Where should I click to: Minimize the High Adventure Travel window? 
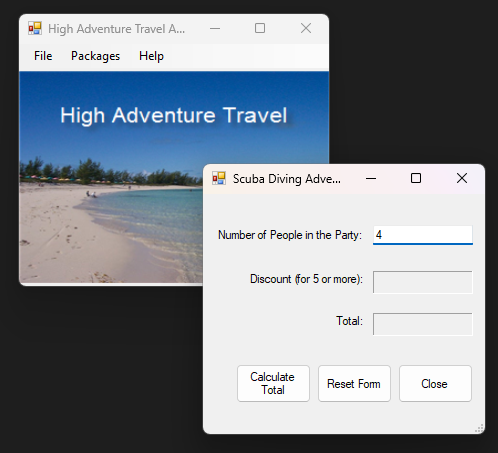[x=215, y=28]
